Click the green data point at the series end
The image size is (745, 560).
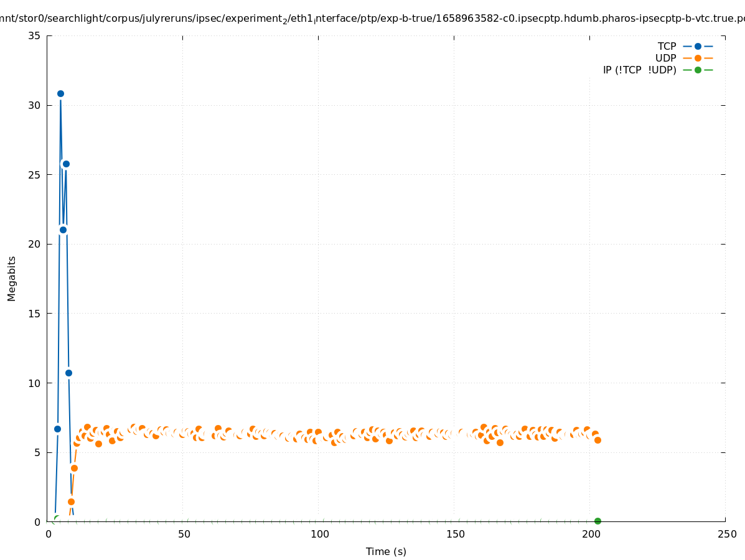[x=597, y=521]
